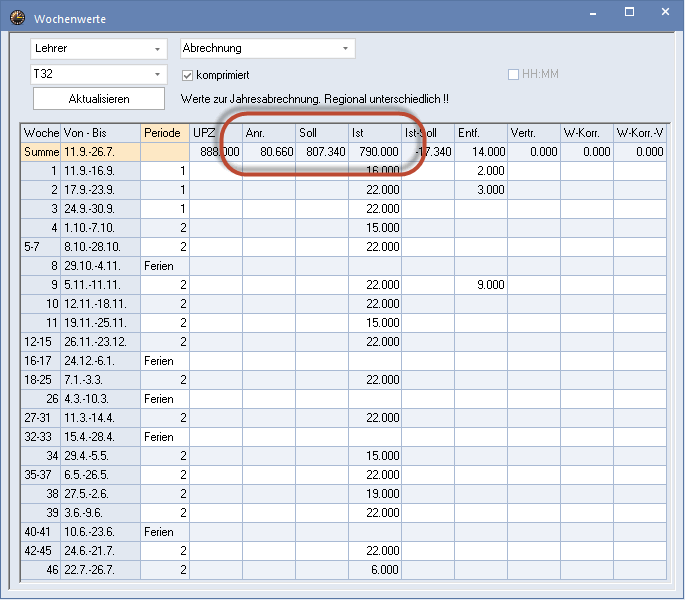Select the 5.11.-11.11. week row
685x600 pixels.
343,285
